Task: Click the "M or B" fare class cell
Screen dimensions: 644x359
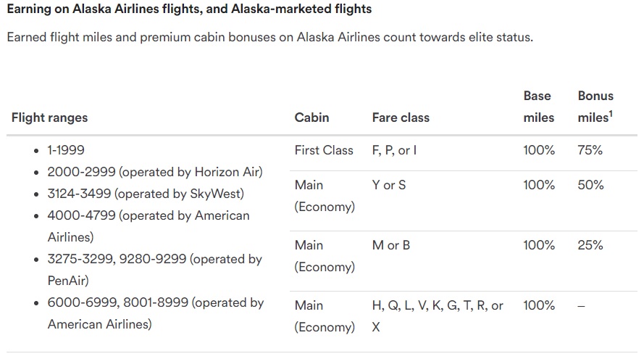Action: [x=391, y=246]
